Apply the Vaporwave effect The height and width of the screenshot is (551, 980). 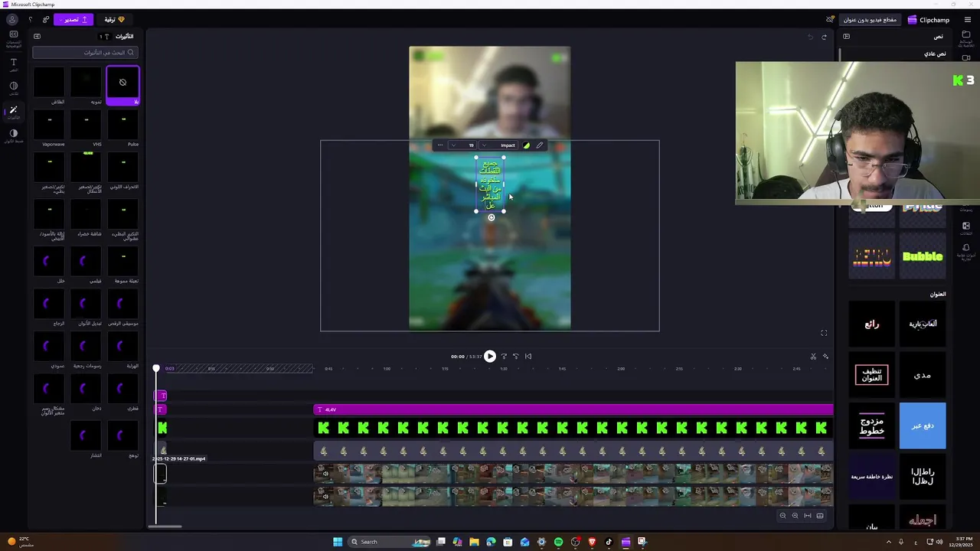(x=50, y=125)
